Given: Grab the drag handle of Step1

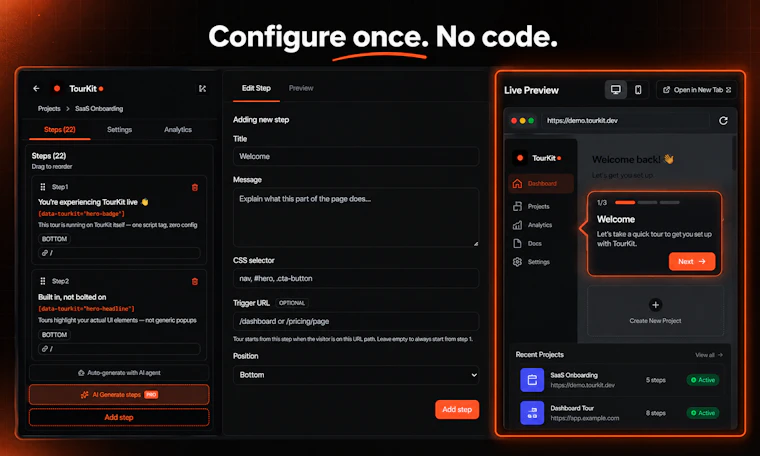Looking at the screenshot, I should coord(43,187).
